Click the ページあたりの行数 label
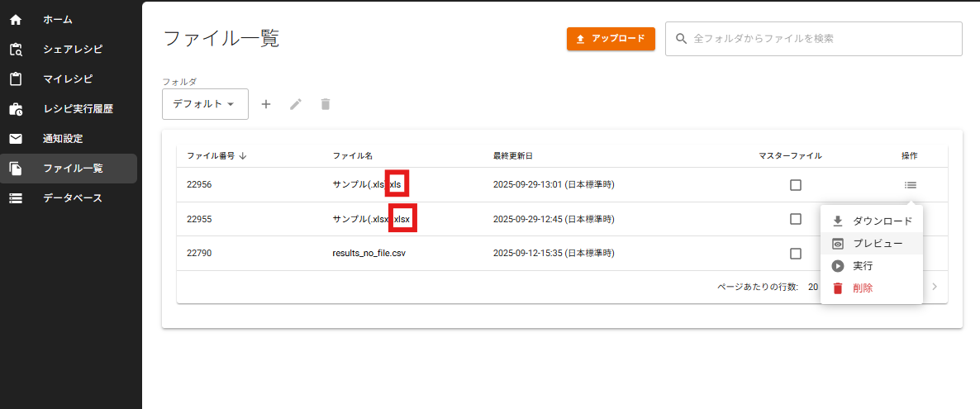Image resolution: width=980 pixels, height=409 pixels. 758,287
